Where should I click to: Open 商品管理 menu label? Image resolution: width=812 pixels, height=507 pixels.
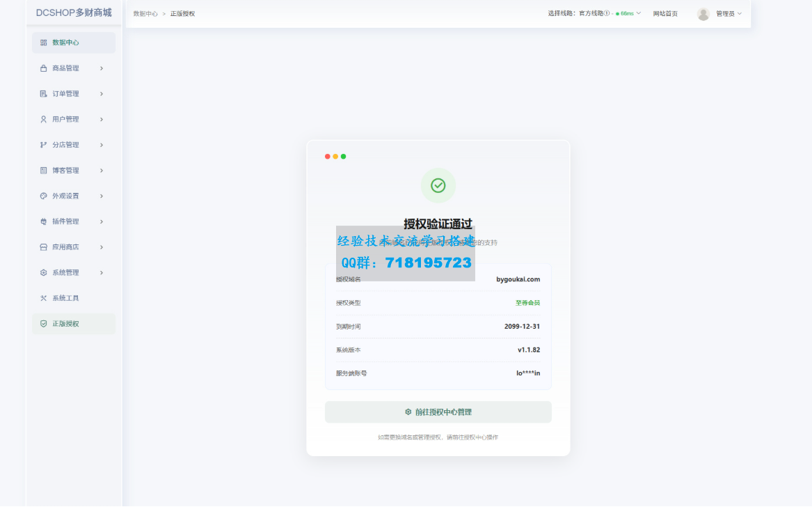tap(66, 68)
